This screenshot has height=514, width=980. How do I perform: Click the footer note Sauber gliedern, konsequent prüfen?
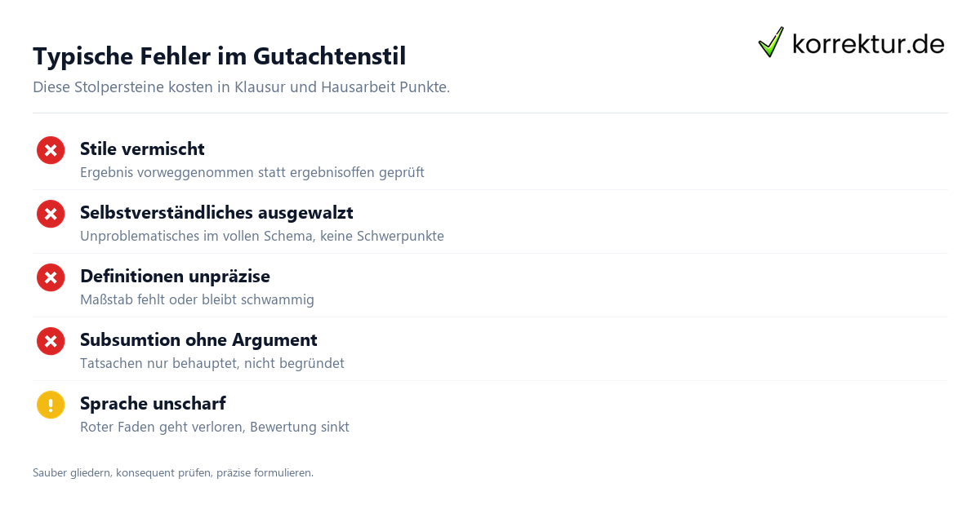[173, 473]
